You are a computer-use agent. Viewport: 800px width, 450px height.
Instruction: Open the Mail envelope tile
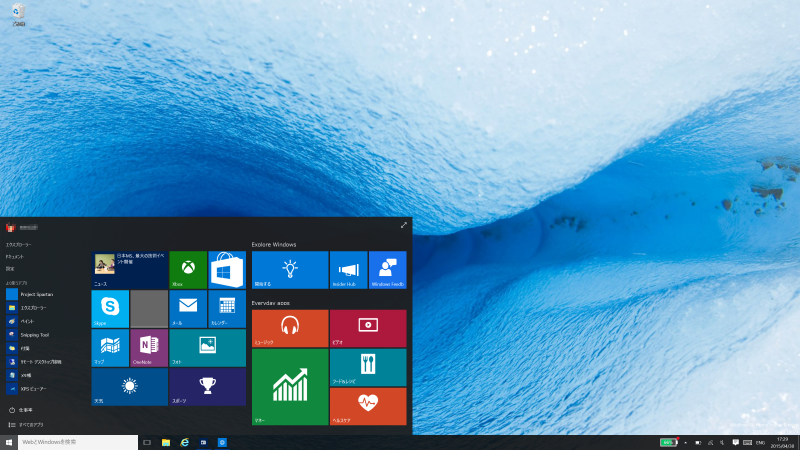[x=188, y=309]
